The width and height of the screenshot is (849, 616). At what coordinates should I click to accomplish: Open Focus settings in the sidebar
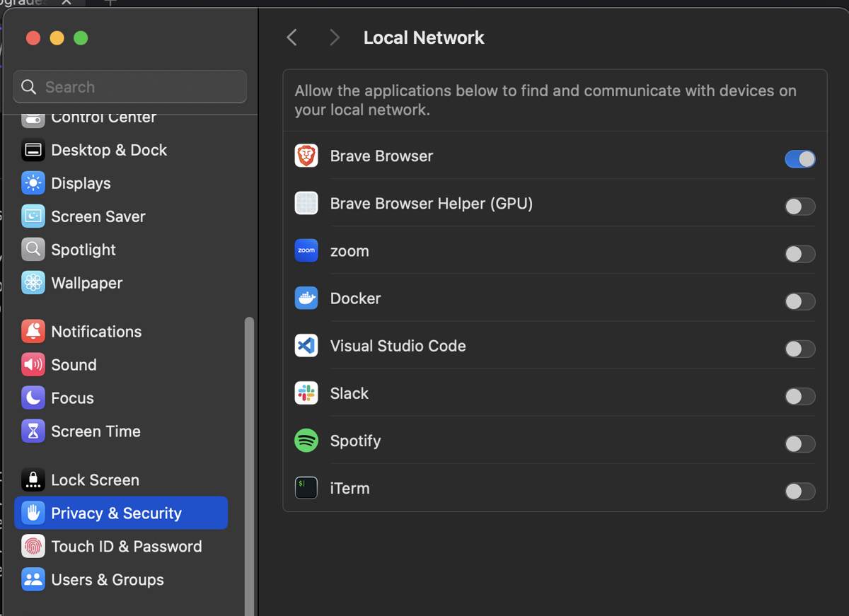click(x=121, y=397)
